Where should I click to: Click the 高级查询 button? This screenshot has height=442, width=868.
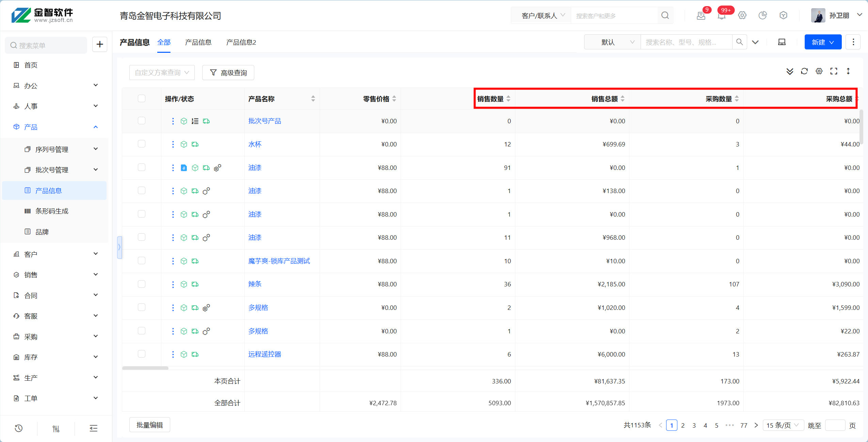click(x=228, y=73)
